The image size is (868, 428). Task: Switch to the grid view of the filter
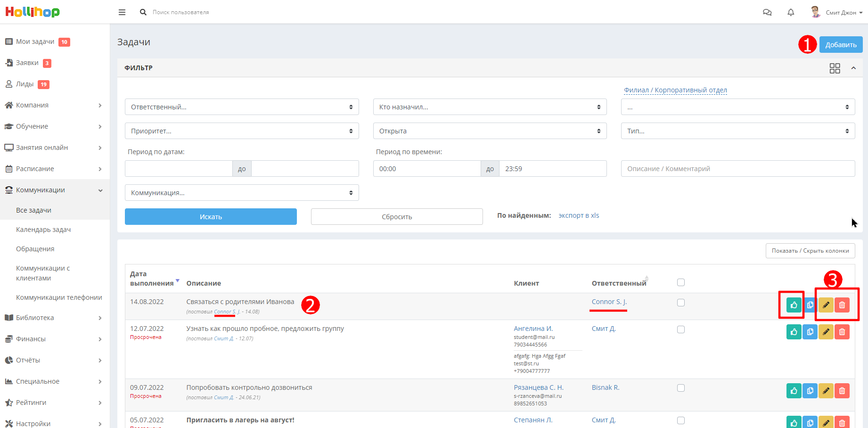coord(835,68)
